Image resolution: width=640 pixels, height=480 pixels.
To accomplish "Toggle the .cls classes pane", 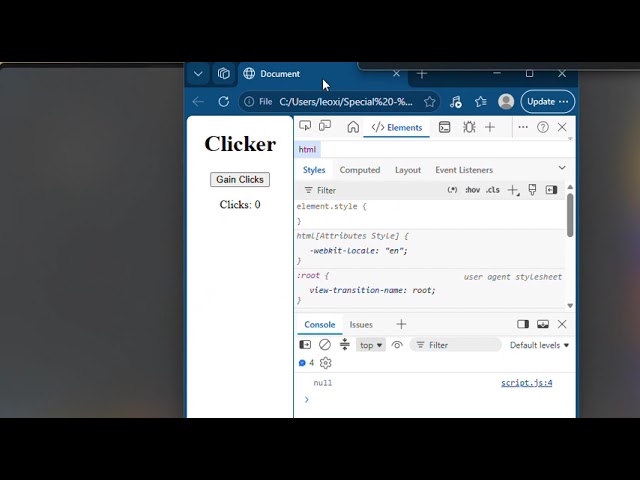I will (x=493, y=190).
